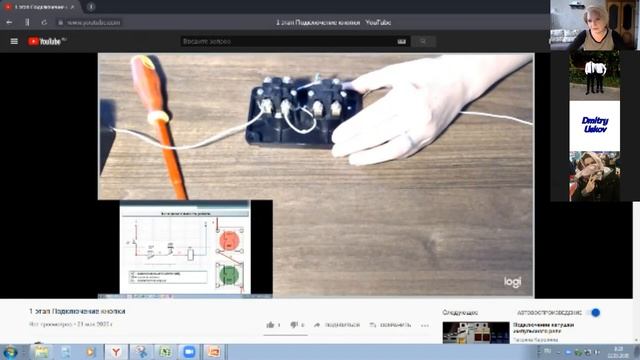Image resolution: width=640 pixels, height=360 pixels.
Task: Click the video title 1 этап Подключение кнопки
Action: 77,311
